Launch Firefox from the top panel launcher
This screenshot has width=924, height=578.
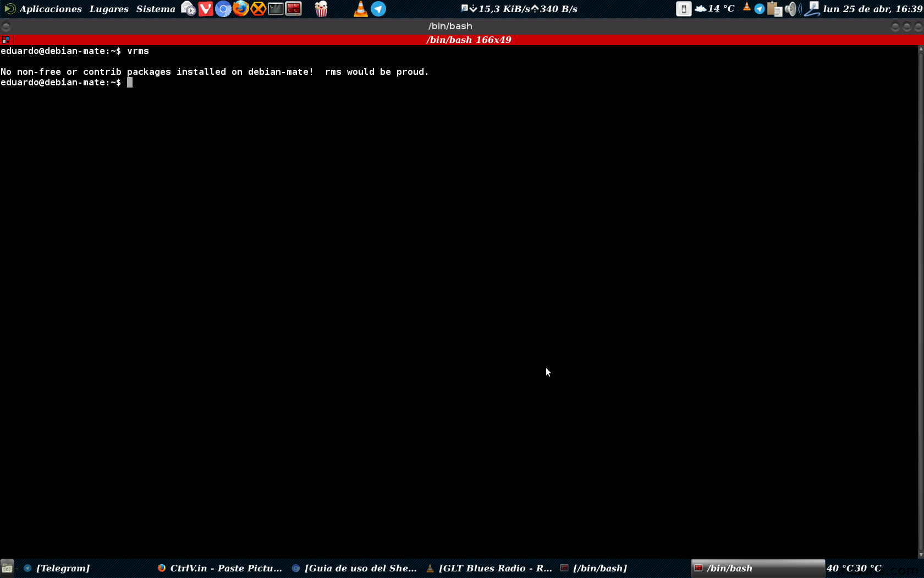click(x=240, y=9)
